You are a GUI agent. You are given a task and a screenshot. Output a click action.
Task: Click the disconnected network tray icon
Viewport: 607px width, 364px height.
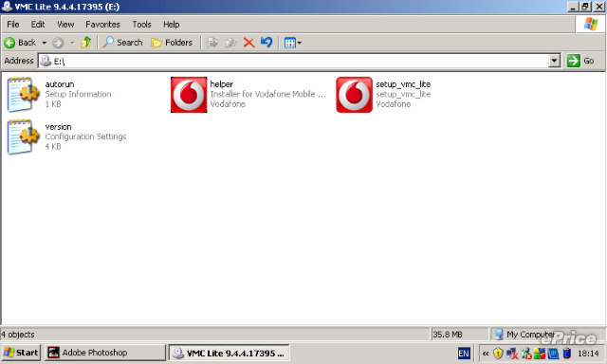click(x=512, y=354)
